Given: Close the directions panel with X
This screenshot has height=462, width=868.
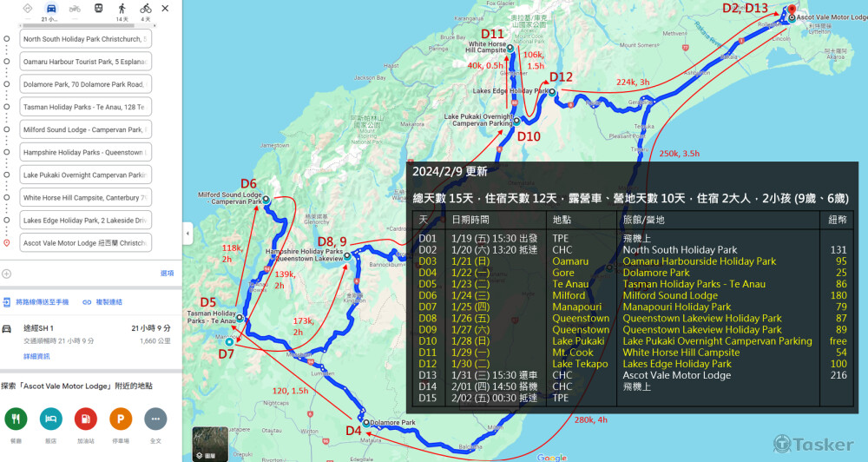Looking at the screenshot, I should click(165, 9).
